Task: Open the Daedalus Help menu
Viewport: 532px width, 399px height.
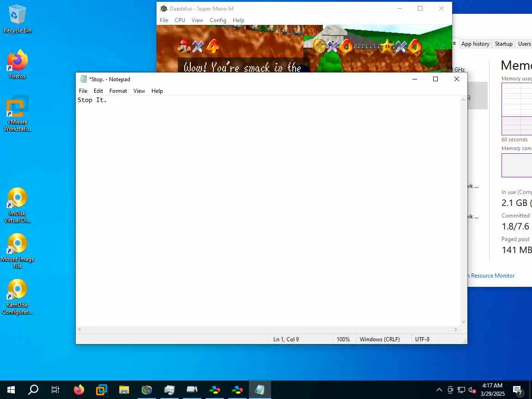Action: [x=238, y=20]
